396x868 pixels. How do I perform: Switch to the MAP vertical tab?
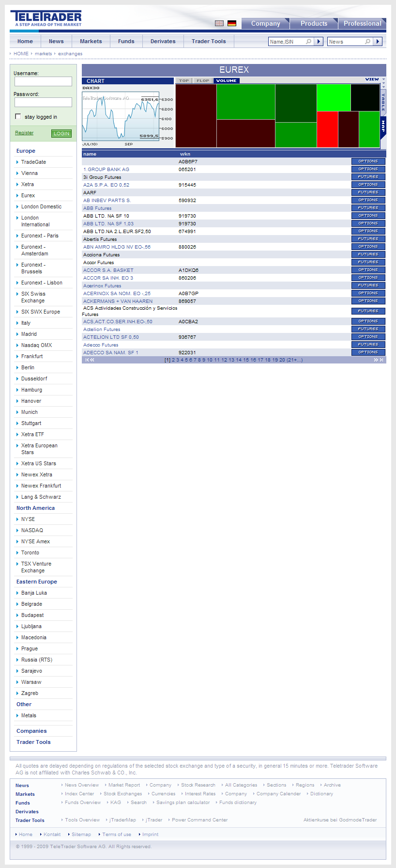coord(383,127)
